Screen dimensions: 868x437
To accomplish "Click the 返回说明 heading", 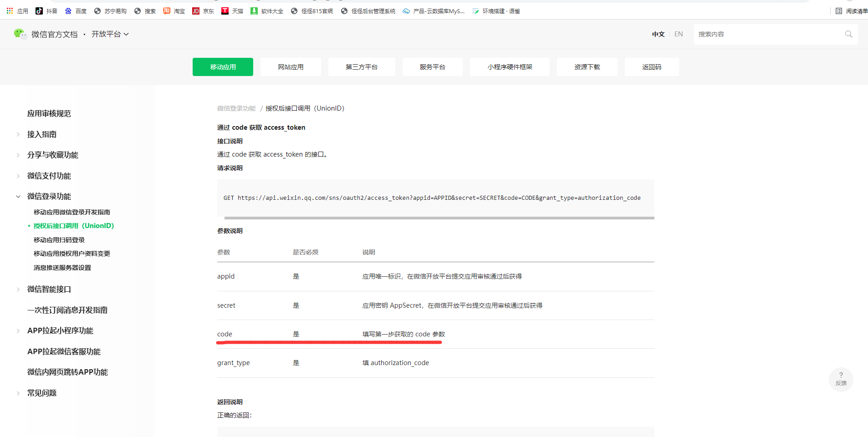I will point(230,402).
